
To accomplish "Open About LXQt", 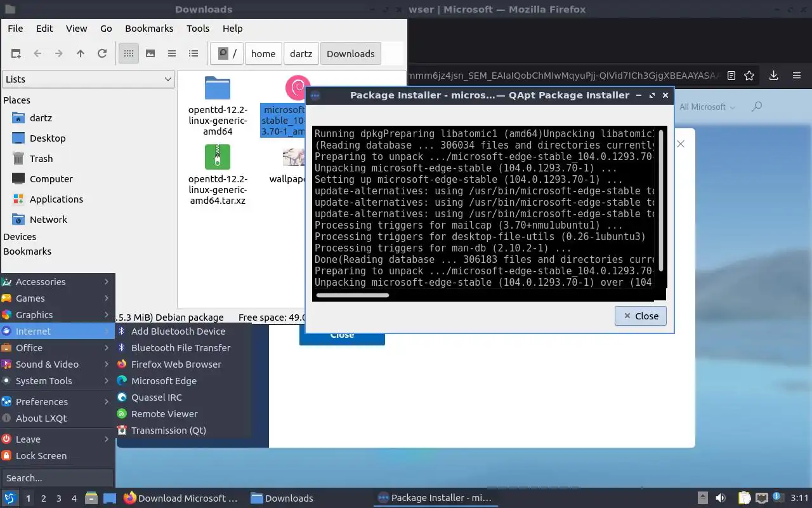I will point(57,418).
